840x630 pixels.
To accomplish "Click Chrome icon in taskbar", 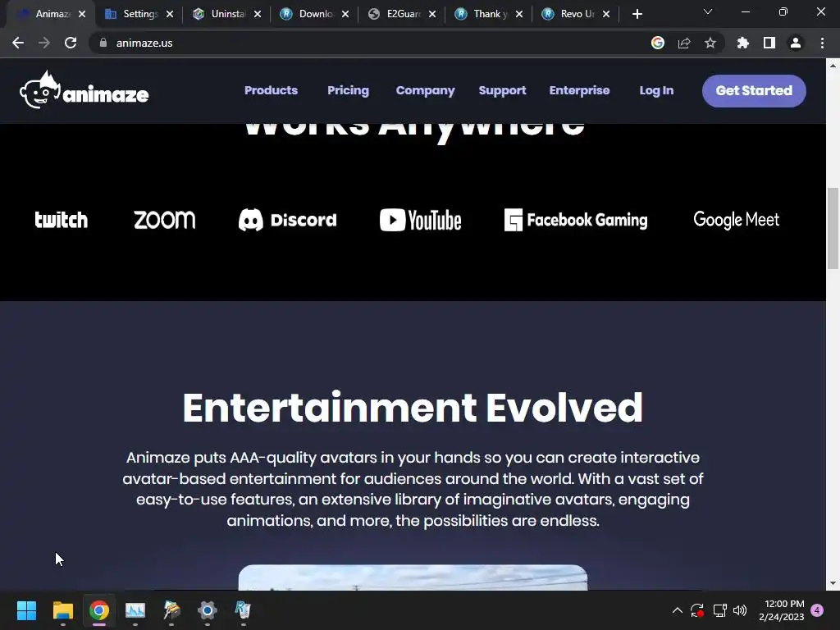I will 99,610.
